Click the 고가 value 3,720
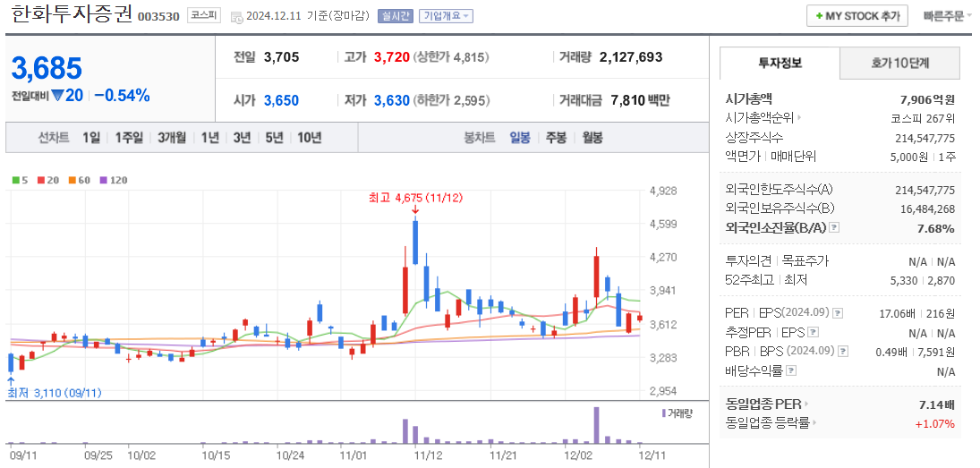This screenshot has width=980, height=468. point(392,57)
